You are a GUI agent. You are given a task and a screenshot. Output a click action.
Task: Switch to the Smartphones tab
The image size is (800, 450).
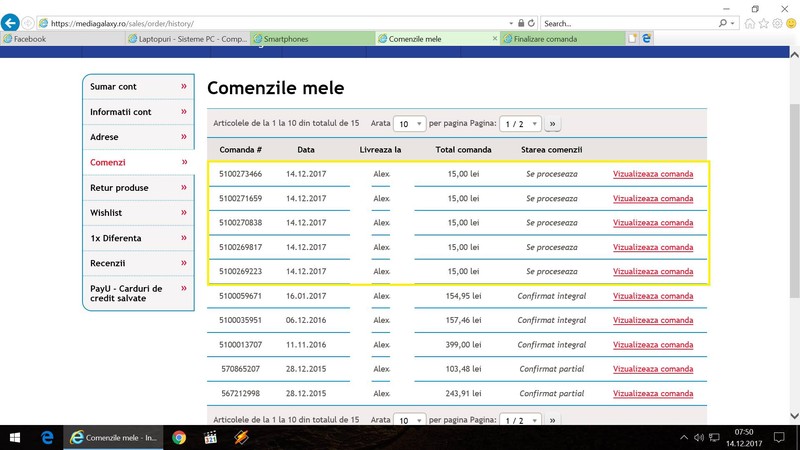pos(313,39)
